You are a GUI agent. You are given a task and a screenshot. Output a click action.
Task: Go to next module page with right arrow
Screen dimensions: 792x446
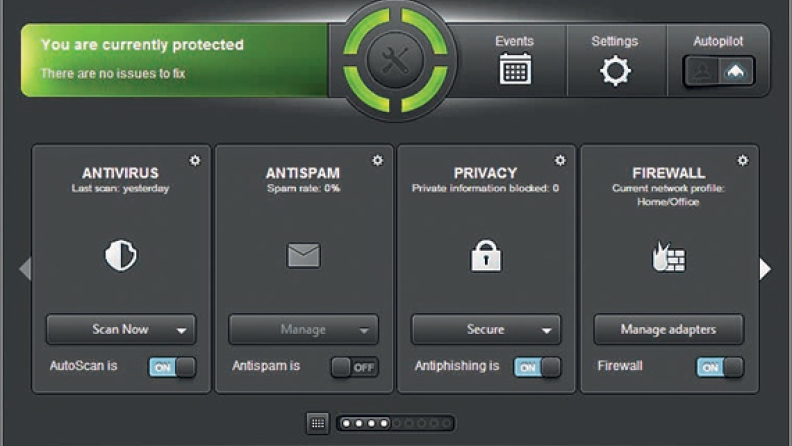point(765,269)
